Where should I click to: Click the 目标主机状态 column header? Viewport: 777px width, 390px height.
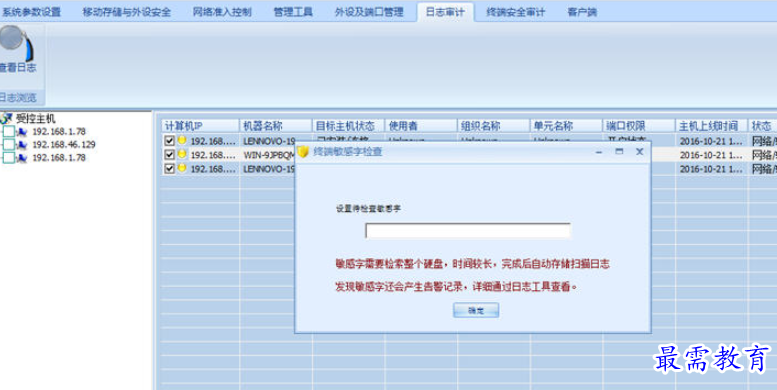point(348,125)
